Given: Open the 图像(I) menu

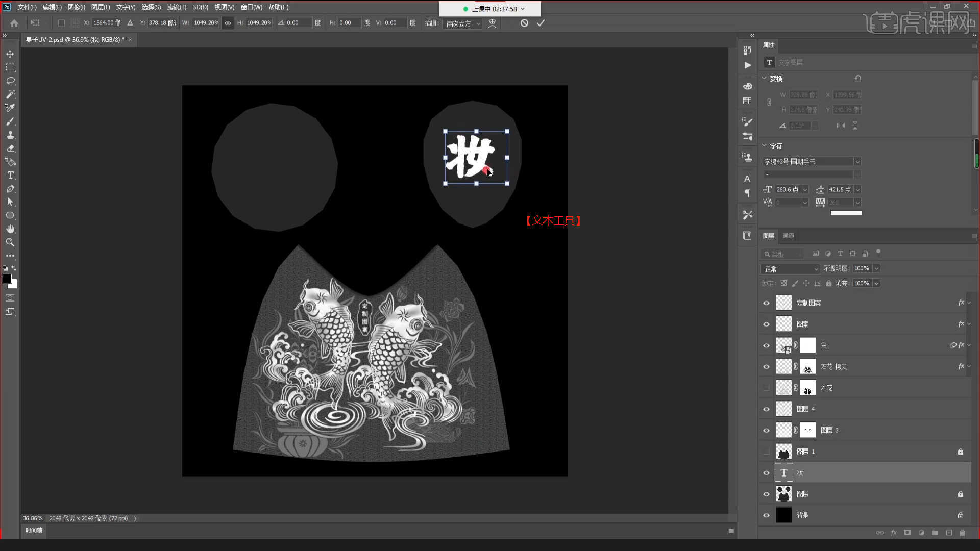Looking at the screenshot, I should coord(77,7).
